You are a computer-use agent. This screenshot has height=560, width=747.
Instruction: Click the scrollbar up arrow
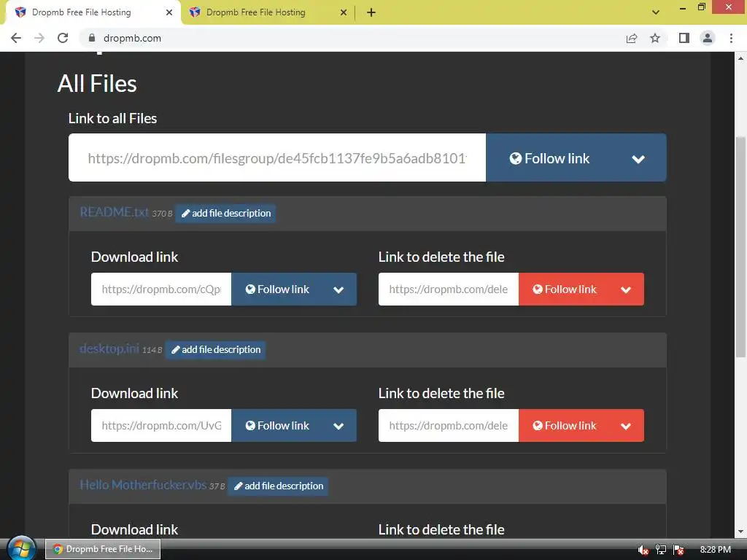coord(740,58)
